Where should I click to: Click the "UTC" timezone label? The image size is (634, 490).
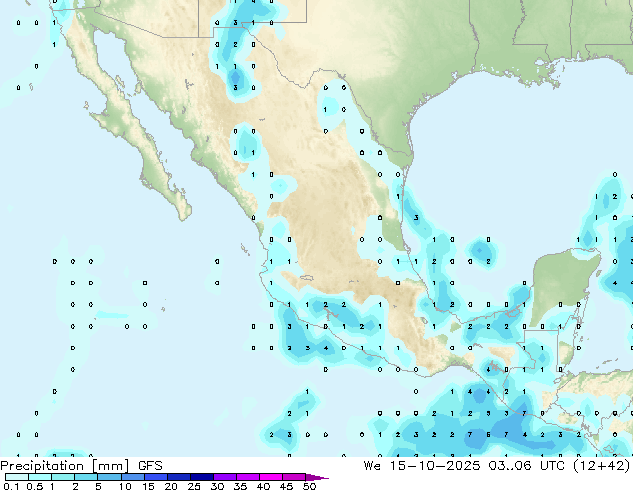pos(552,466)
